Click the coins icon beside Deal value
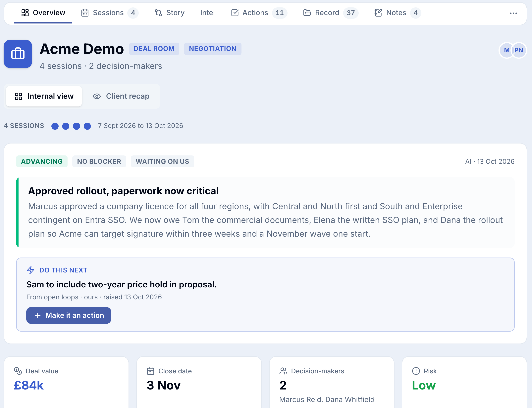The height and width of the screenshot is (408, 532). tap(18, 371)
